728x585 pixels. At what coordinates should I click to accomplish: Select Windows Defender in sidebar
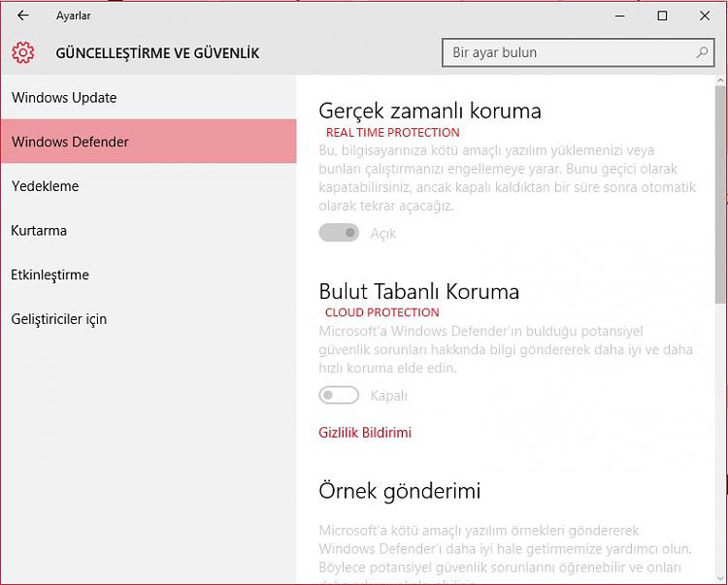coord(149,142)
